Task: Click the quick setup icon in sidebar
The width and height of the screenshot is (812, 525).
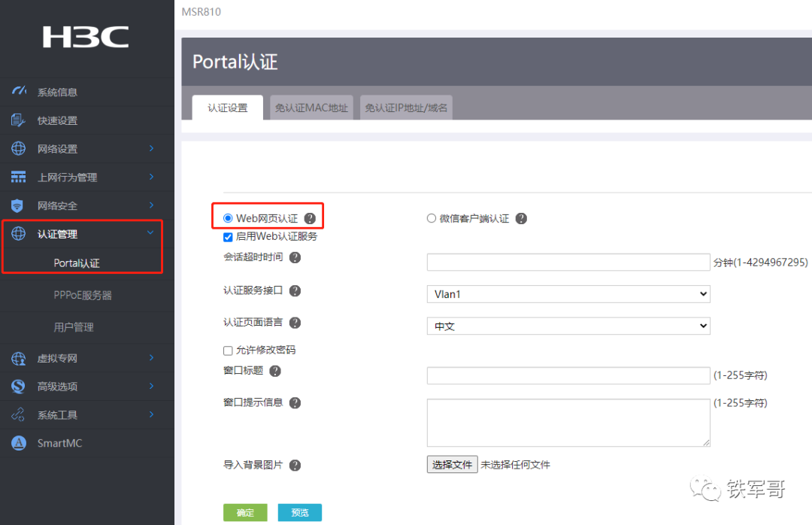Action: [x=19, y=120]
